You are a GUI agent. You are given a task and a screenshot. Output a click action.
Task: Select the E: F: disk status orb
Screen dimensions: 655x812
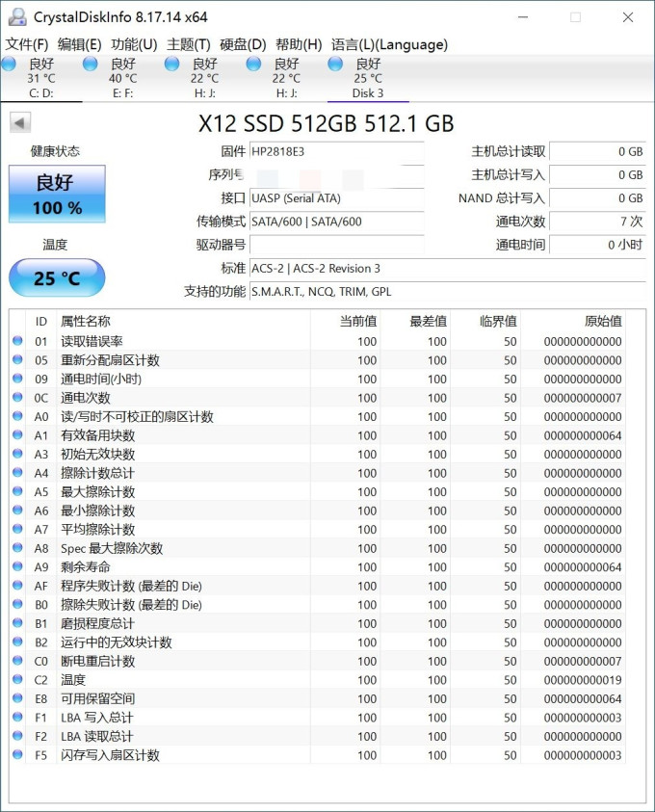pos(91,65)
